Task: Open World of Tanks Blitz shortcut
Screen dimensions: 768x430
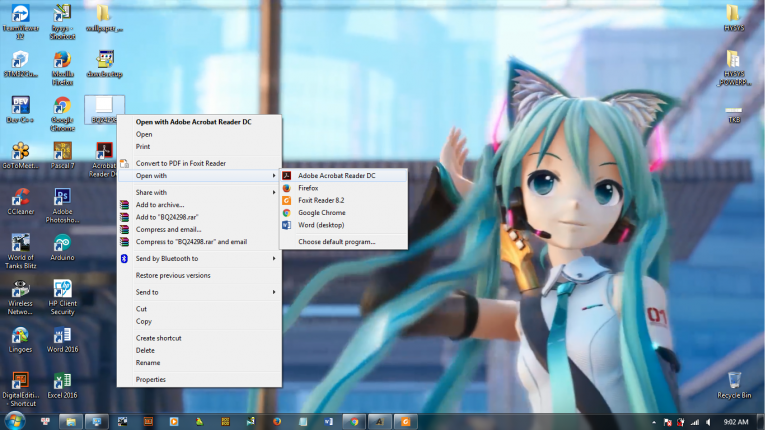Action: [19, 245]
